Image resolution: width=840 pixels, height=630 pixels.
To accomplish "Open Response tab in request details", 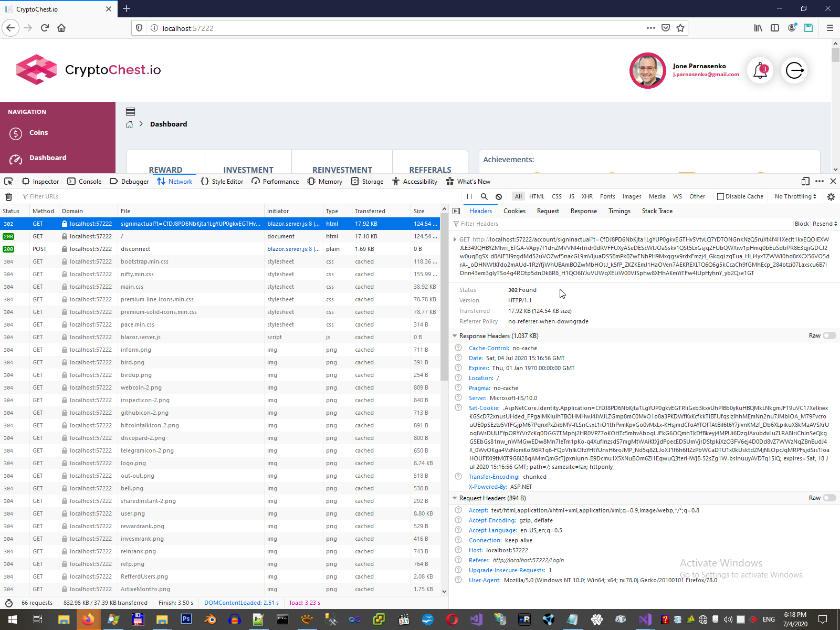I will coord(584,211).
